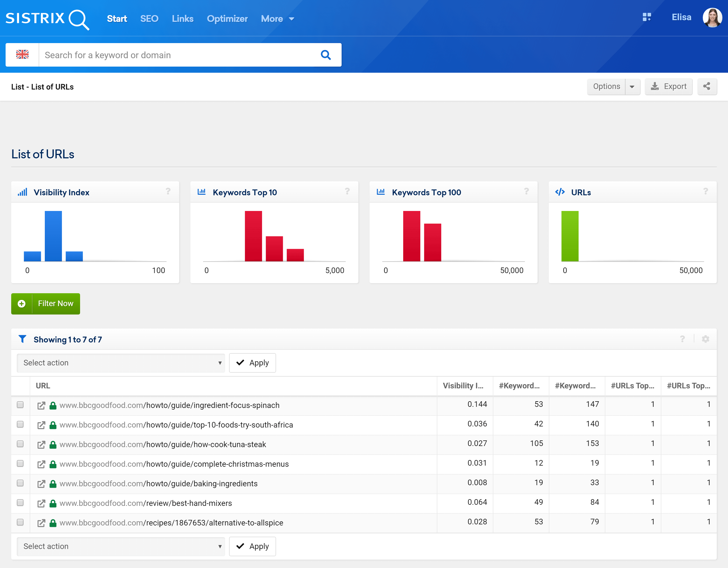Select the complete-christmas-menus row checkbox
The image size is (728, 568).
(x=20, y=464)
